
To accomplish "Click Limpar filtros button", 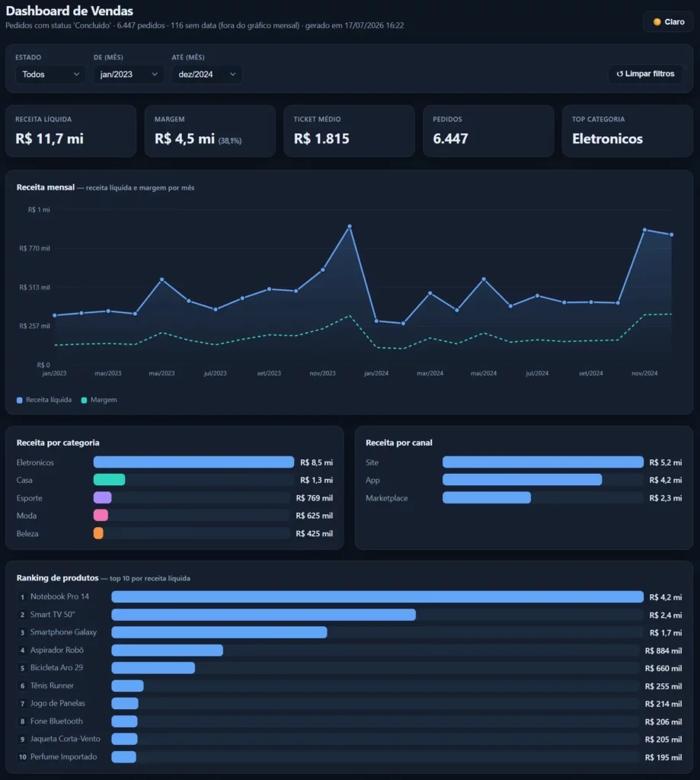I will pyautogui.click(x=645, y=74).
